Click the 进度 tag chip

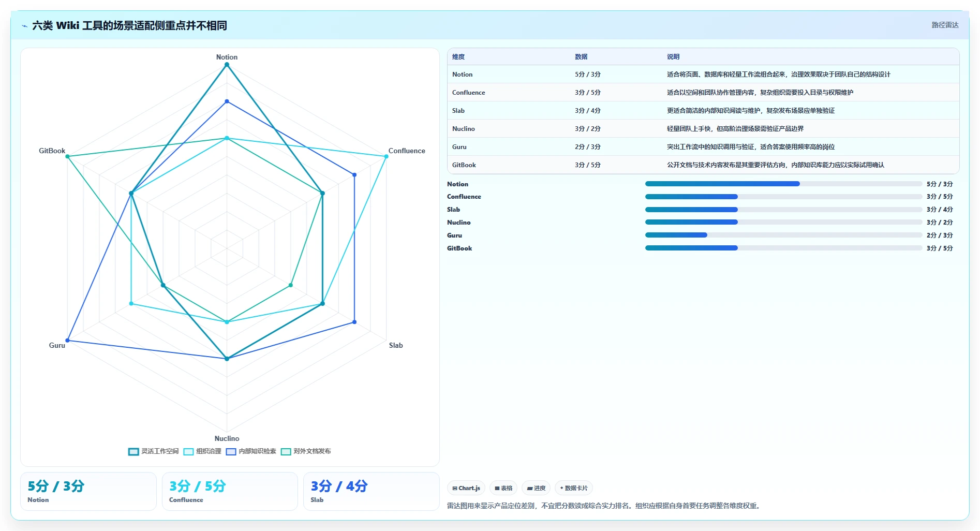(536, 488)
